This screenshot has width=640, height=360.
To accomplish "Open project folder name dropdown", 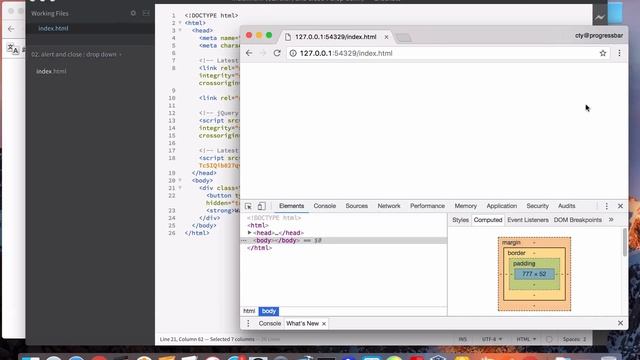I will [x=76, y=54].
